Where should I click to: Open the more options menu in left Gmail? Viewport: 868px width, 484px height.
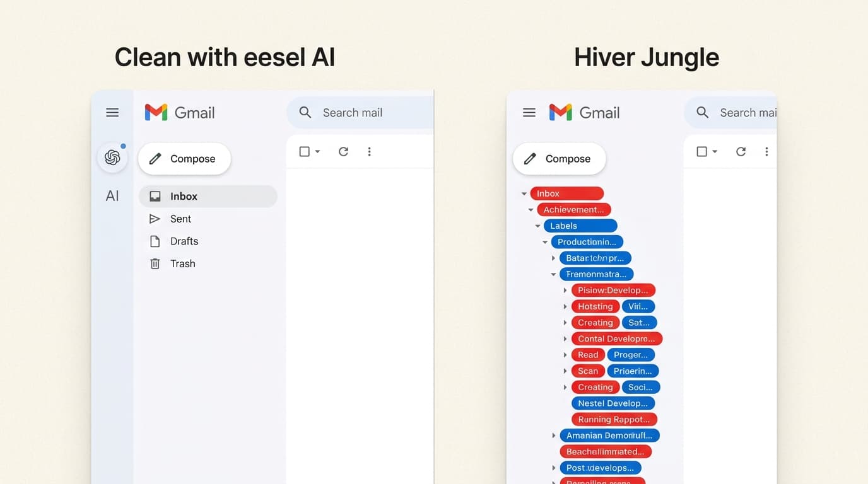coord(369,151)
